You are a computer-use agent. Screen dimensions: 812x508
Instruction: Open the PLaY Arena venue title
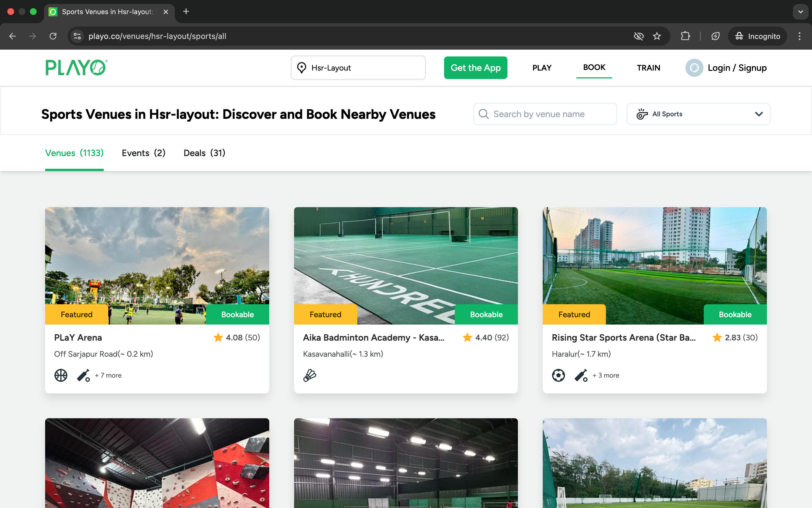(78, 337)
